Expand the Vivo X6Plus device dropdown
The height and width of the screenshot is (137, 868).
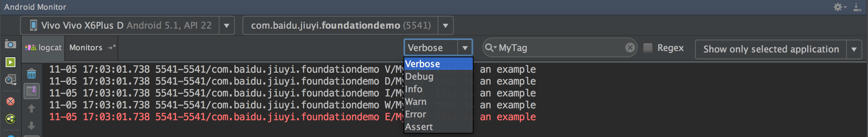(x=227, y=26)
